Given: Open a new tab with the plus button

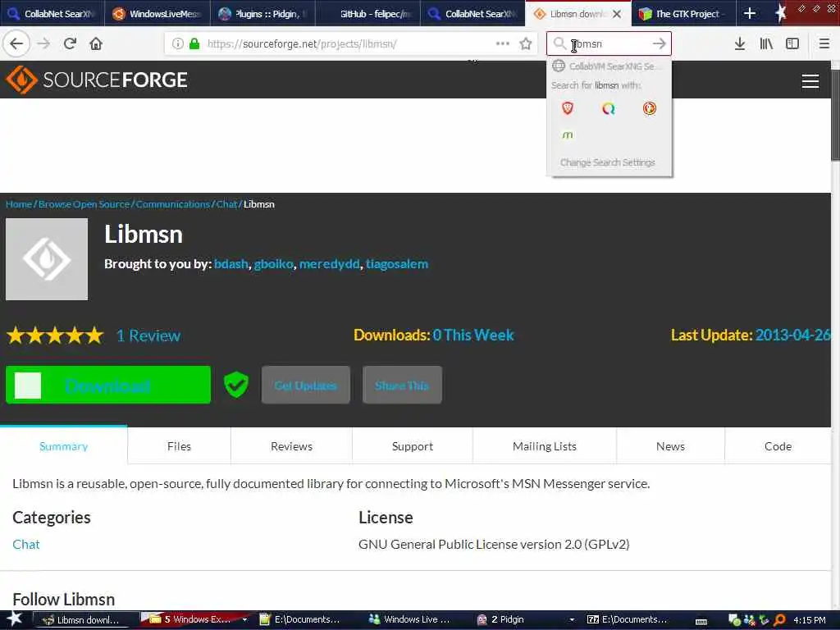Looking at the screenshot, I should coord(750,13).
